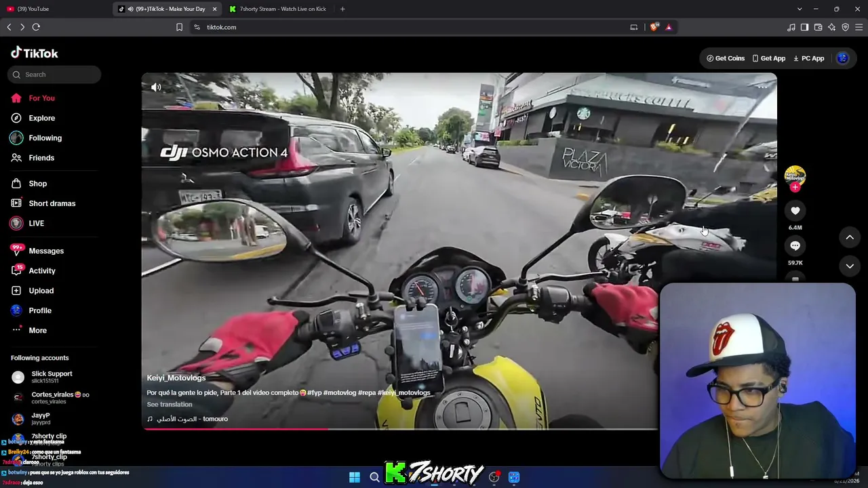This screenshot has width=868, height=488.
Task: Open video more options ellipsis
Action: [762, 86]
